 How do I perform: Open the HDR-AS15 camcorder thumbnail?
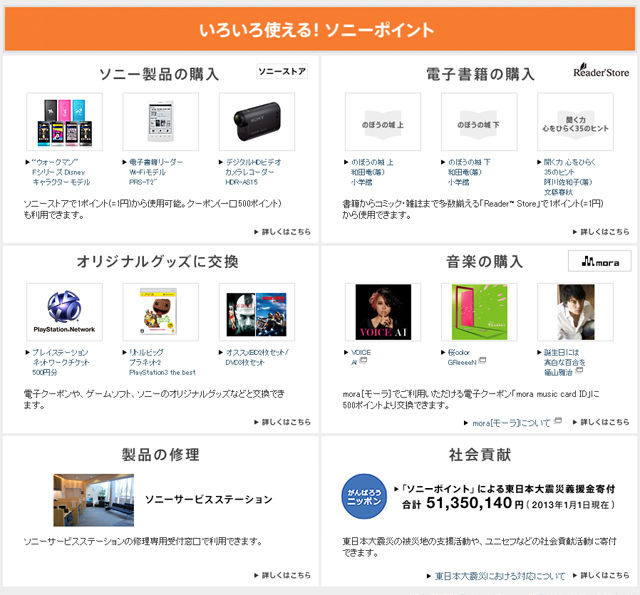click(257, 122)
